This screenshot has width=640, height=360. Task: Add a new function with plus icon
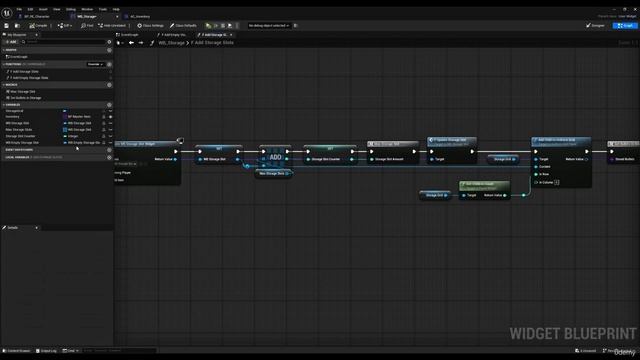pyautogui.click(x=109, y=64)
